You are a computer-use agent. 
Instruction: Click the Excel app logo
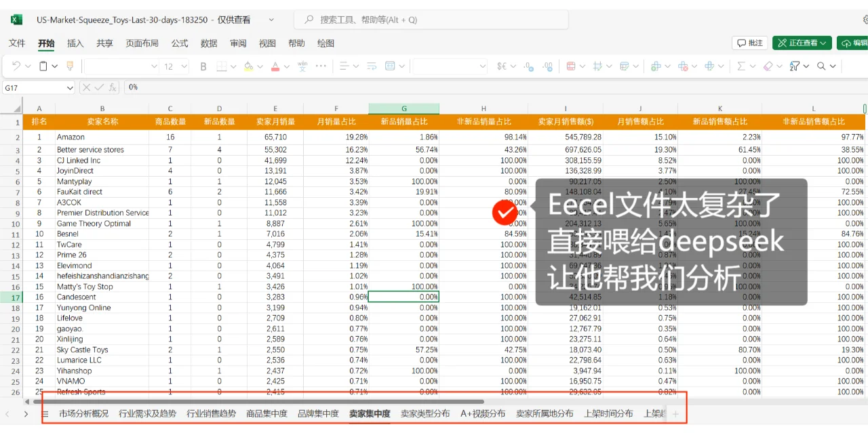click(17, 20)
